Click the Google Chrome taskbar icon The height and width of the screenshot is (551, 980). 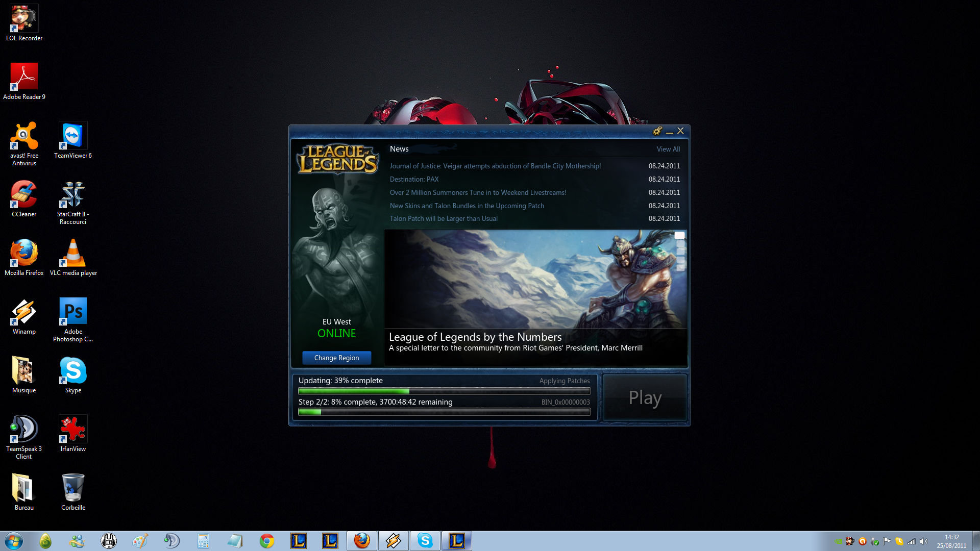[x=266, y=541]
